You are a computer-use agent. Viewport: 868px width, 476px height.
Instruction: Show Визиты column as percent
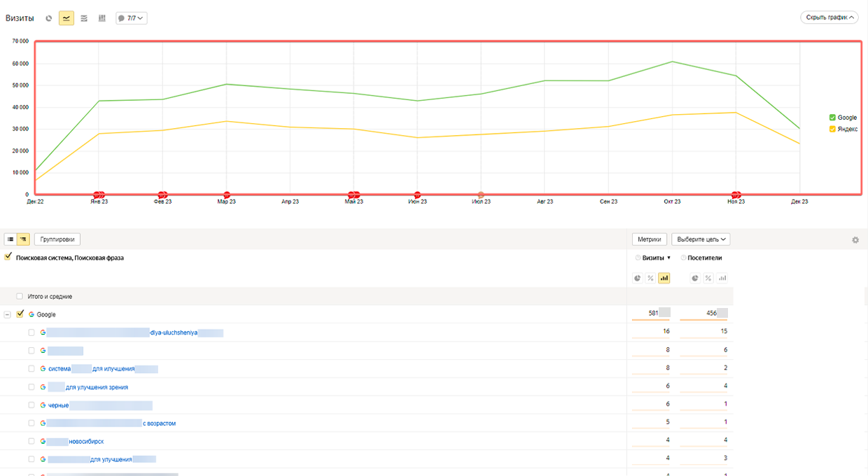point(650,278)
